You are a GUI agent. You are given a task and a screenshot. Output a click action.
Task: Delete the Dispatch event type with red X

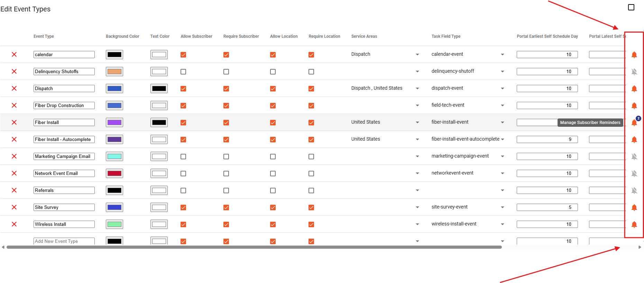click(x=14, y=88)
